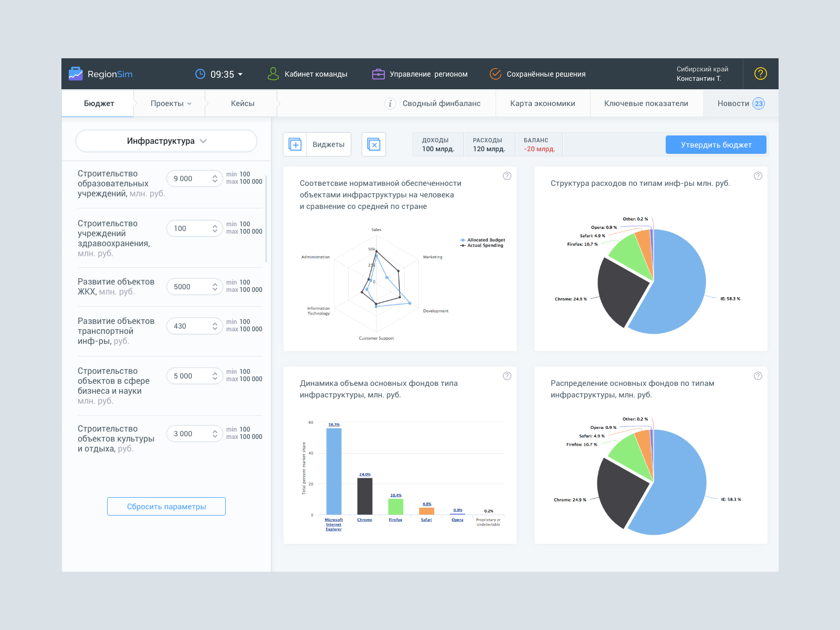Click the Сибирский край region label
The height and width of the screenshot is (630, 840).
702,69
